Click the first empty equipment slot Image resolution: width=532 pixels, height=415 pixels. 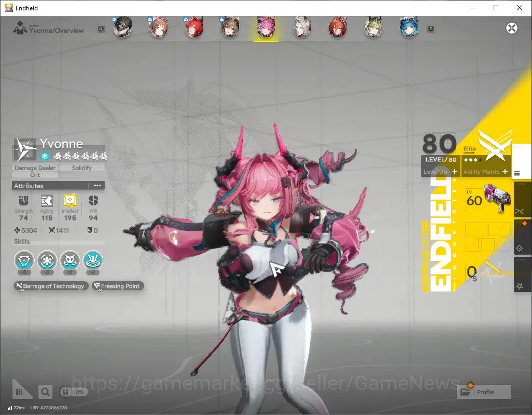pyautogui.click(x=475, y=229)
